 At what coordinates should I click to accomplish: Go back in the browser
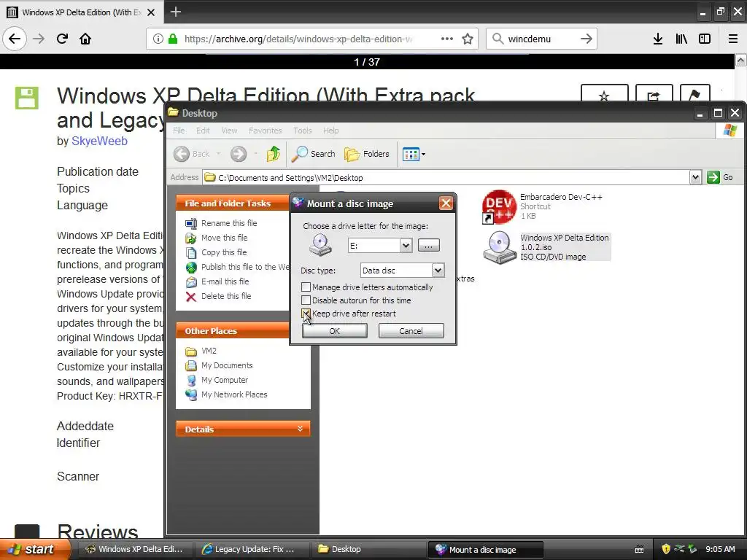click(x=15, y=39)
